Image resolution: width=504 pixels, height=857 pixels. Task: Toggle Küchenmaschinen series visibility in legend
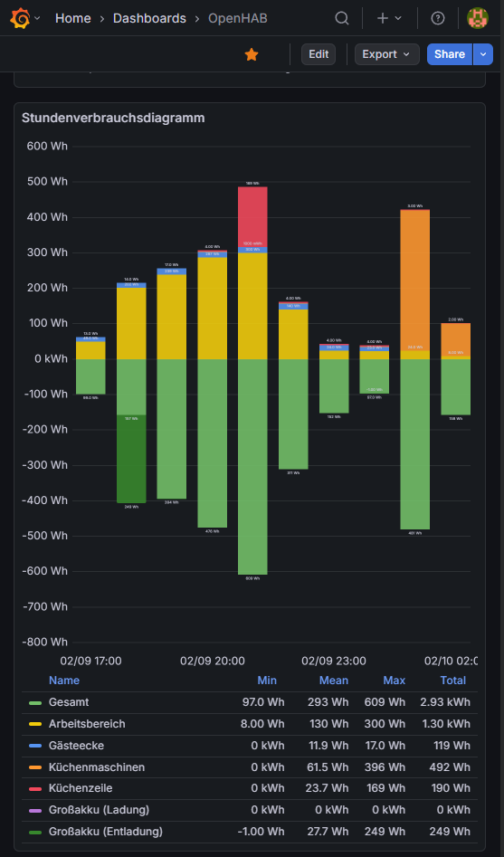97,767
